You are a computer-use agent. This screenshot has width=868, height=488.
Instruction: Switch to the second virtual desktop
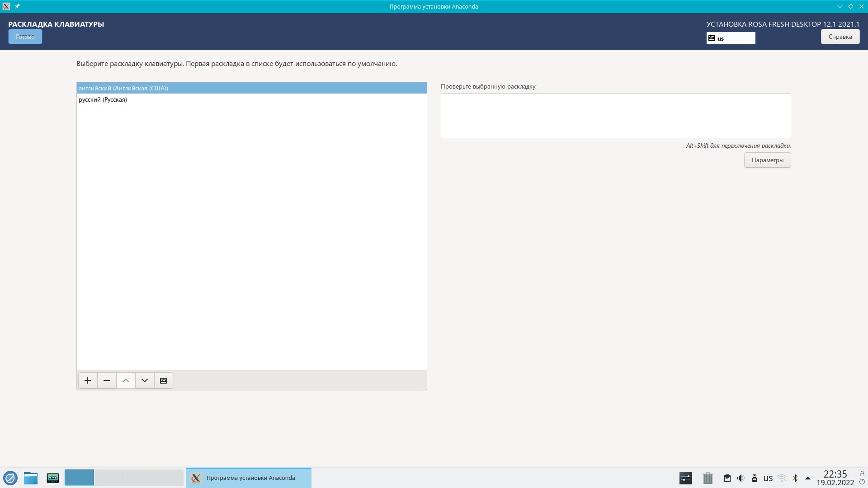click(109, 478)
